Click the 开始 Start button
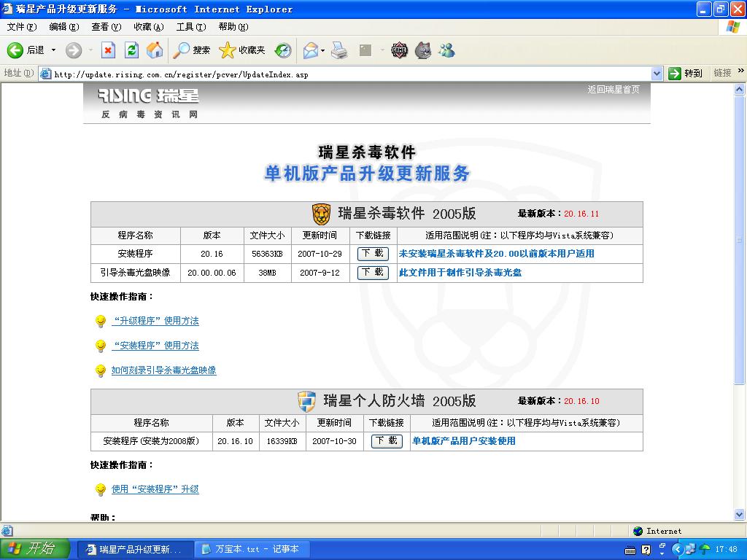This screenshot has height=560, width=747. [x=35, y=550]
